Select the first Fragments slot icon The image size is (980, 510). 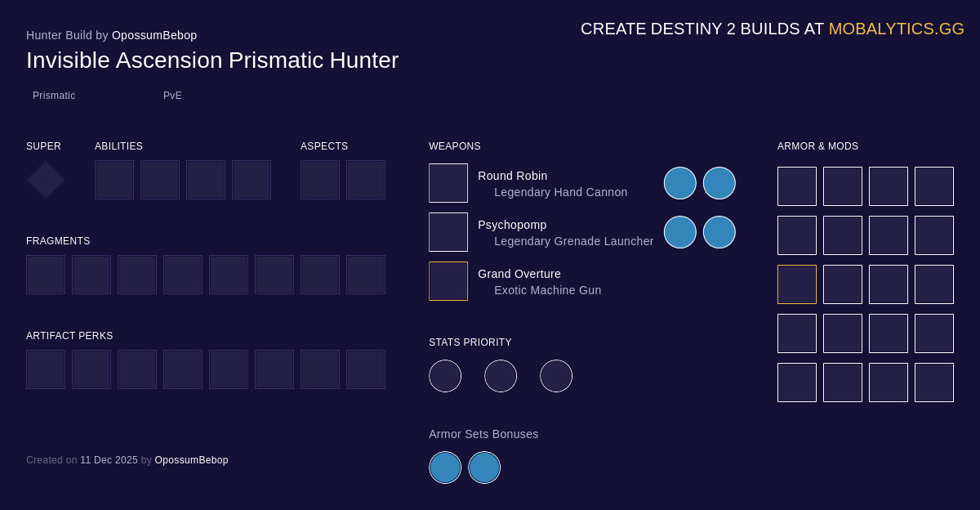(46, 274)
